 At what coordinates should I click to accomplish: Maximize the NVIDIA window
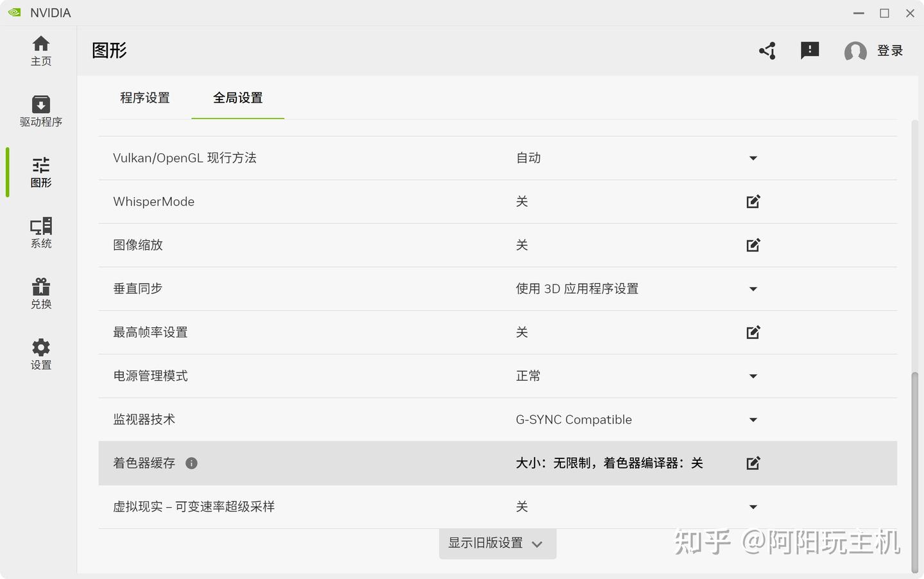(884, 13)
